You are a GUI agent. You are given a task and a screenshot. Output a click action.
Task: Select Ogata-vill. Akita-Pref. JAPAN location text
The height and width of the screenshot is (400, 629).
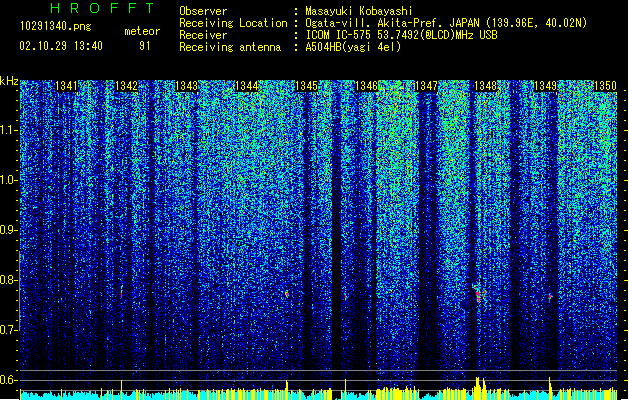446,23
